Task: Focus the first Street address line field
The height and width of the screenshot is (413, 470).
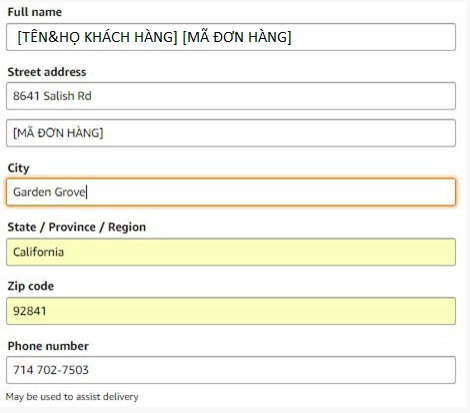Action: pyautogui.click(x=231, y=96)
